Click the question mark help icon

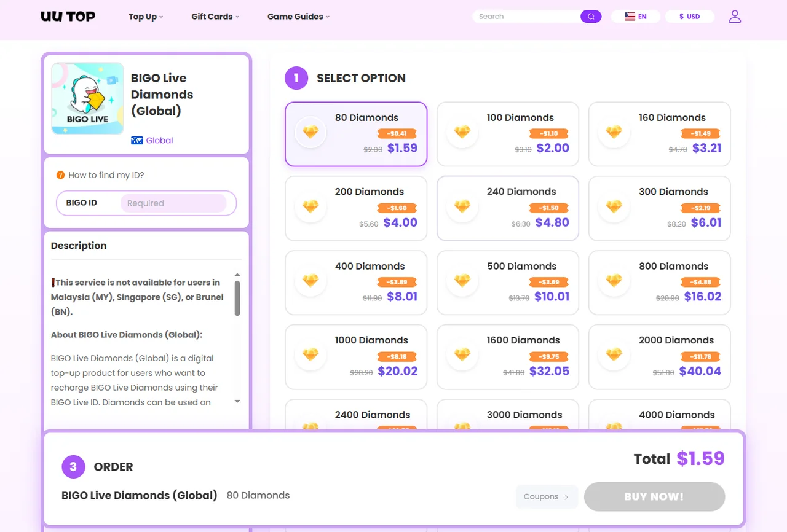(x=60, y=175)
